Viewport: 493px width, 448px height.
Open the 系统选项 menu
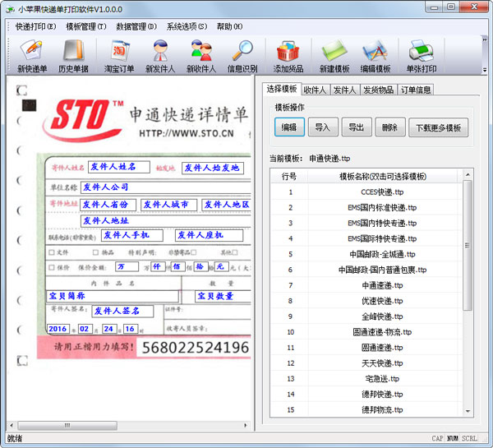[187, 26]
